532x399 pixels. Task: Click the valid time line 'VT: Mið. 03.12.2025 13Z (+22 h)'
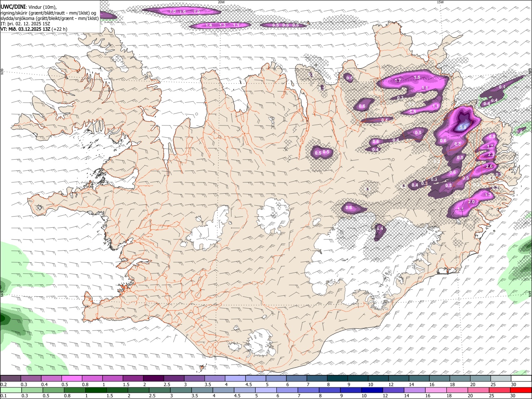[34, 29]
